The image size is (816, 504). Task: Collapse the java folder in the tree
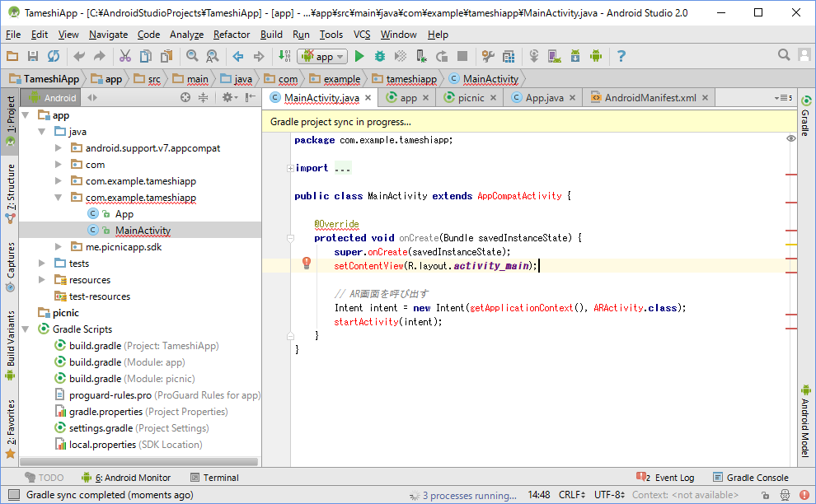42,132
